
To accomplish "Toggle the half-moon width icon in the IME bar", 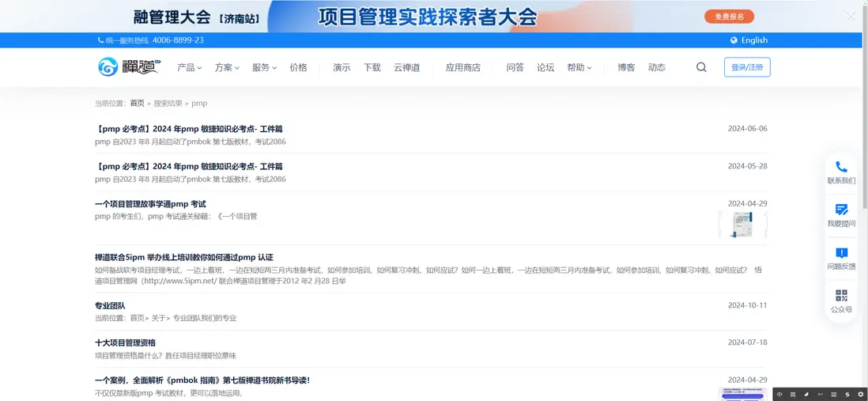I will tap(806, 395).
